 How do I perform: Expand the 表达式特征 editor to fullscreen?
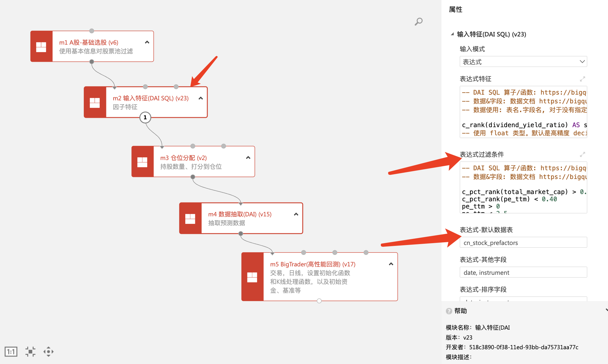click(x=582, y=79)
